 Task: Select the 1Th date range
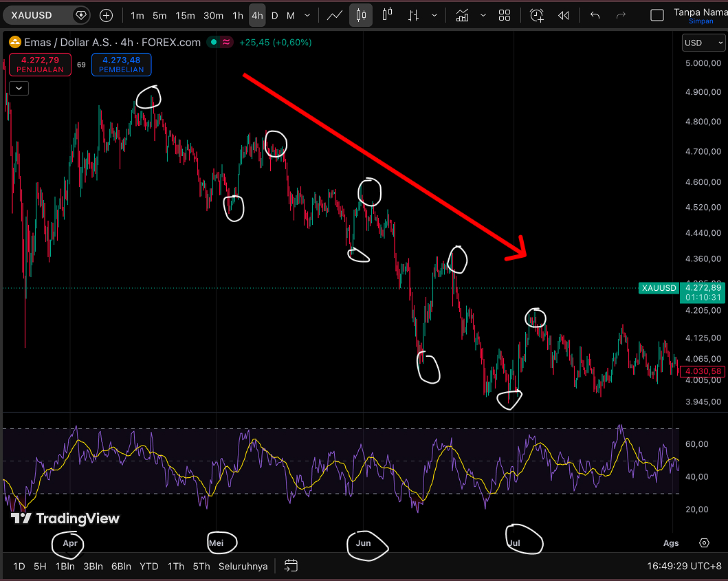coord(176,566)
